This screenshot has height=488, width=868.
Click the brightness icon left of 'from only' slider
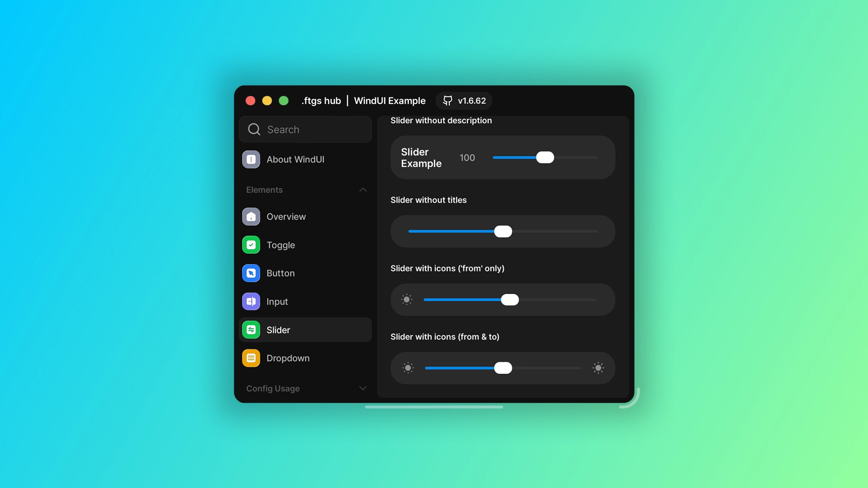coord(407,300)
